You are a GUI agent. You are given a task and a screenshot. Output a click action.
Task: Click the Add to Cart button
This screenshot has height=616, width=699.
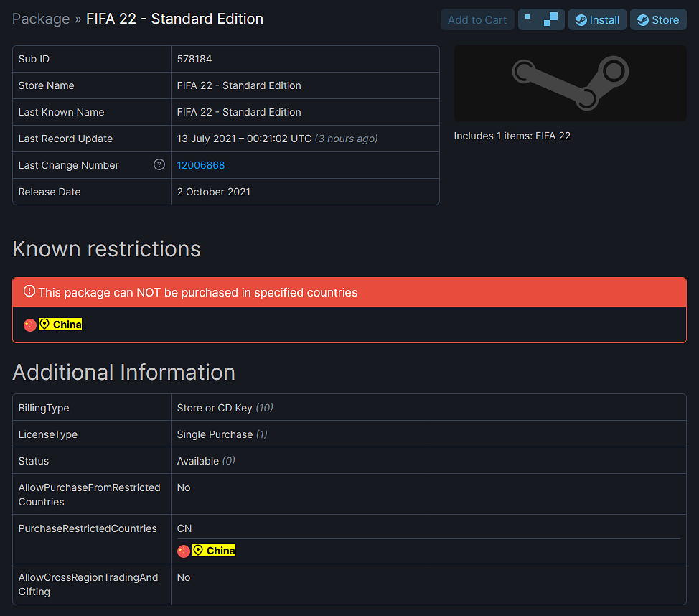coord(477,19)
